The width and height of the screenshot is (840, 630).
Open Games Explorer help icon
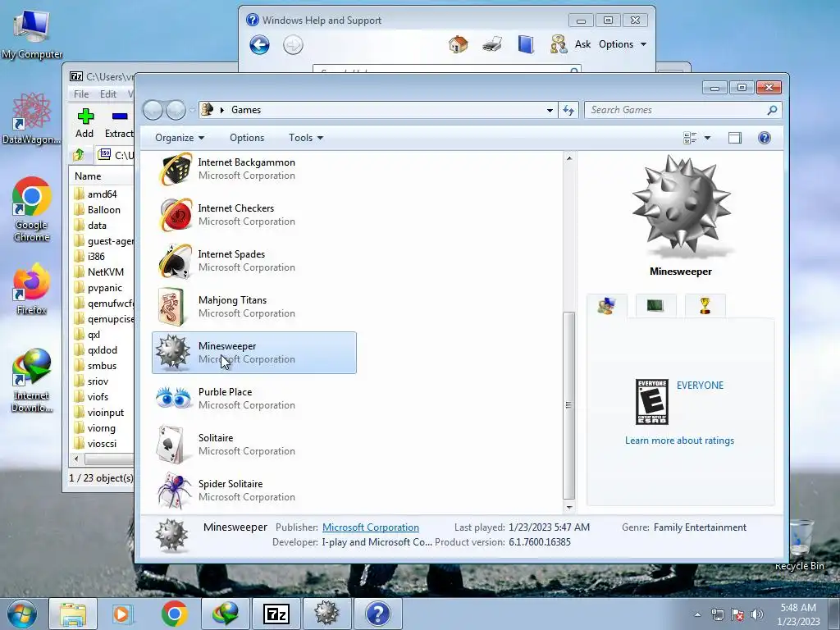click(x=765, y=138)
